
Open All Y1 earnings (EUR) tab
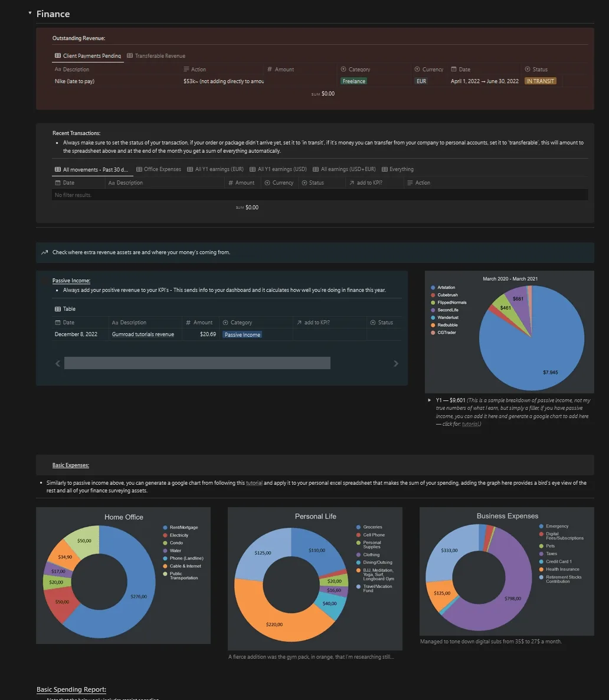(x=215, y=169)
